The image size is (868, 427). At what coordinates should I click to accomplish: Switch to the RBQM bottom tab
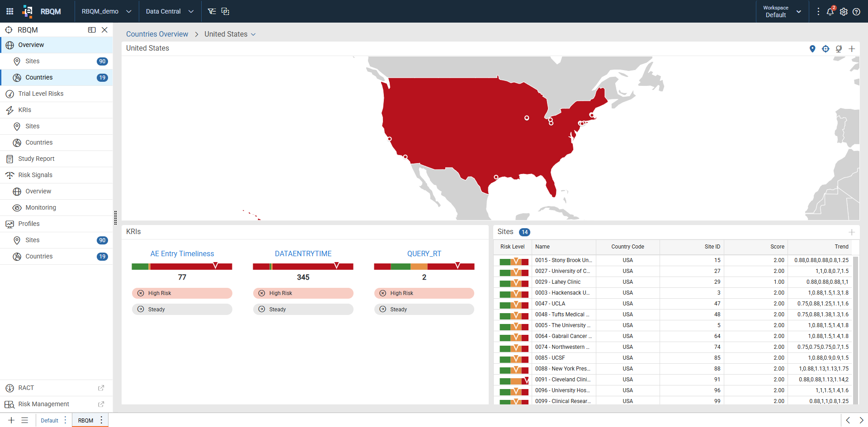(x=85, y=421)
